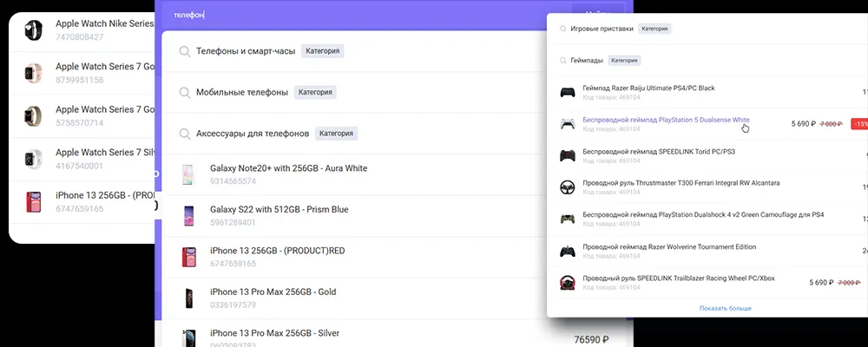
Task: Click SPEEDLINK Torid gamepad image
Action: (568, 155)
